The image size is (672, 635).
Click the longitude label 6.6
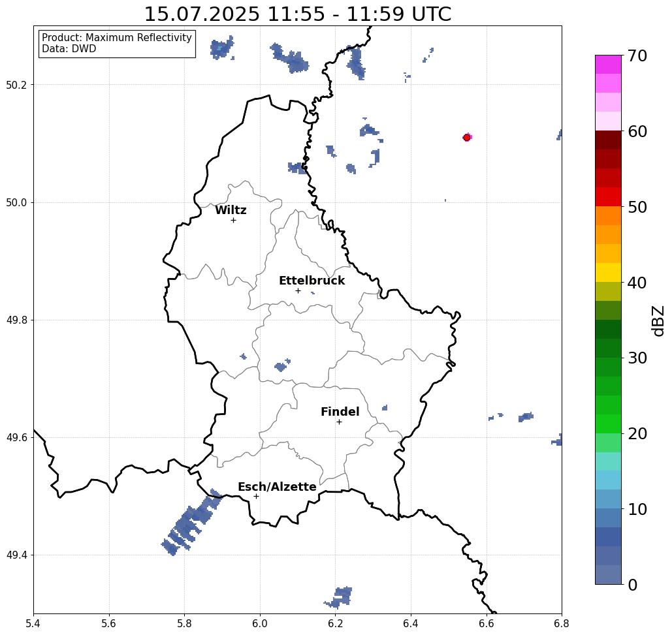pyautogui.click(x=486, y=624)
